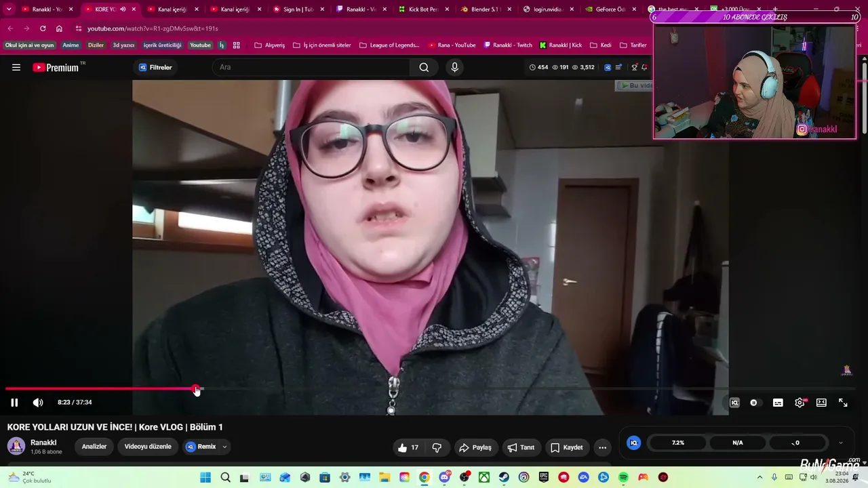This screenshot has height=488, width=868.
Task: Like the video
Action: [x=408, y=447]
